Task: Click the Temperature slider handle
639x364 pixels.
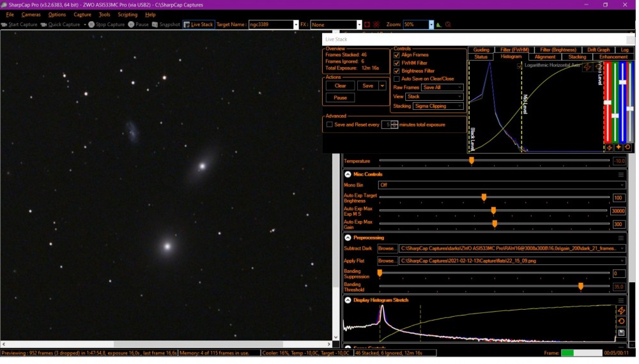Action: coord(472,161)
